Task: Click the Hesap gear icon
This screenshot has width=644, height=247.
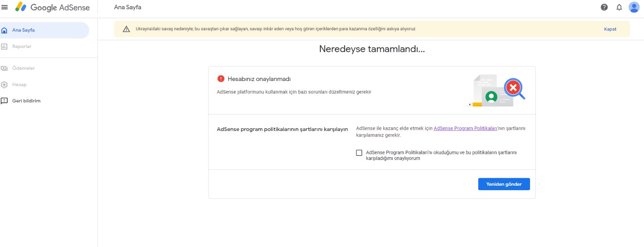Action: pos(4,85)
